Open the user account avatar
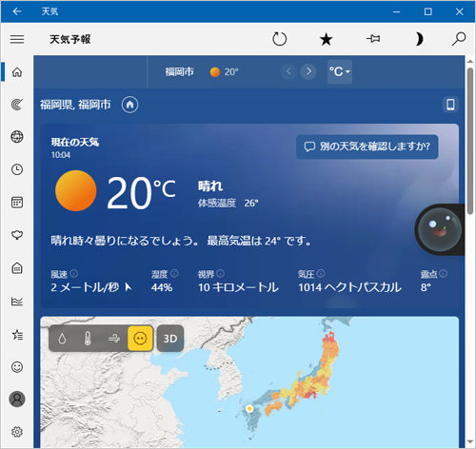 pos(17,400)
